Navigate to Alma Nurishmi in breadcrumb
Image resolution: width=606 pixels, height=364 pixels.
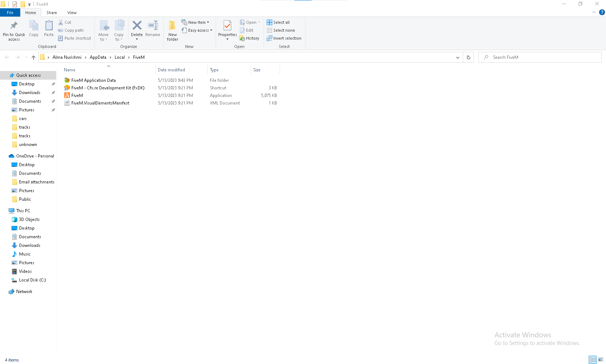(x=67, y=57)
